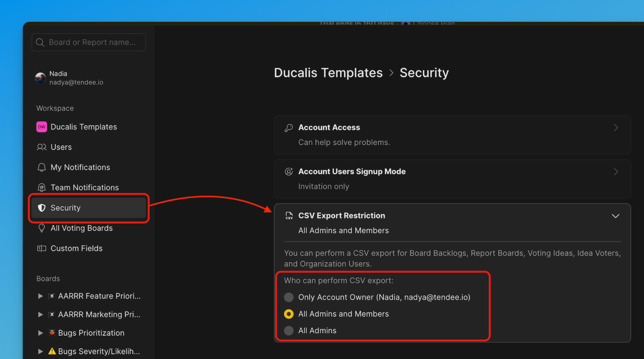Click Nadia's profile avatar
Screen dimensions: 644x359
40,78
